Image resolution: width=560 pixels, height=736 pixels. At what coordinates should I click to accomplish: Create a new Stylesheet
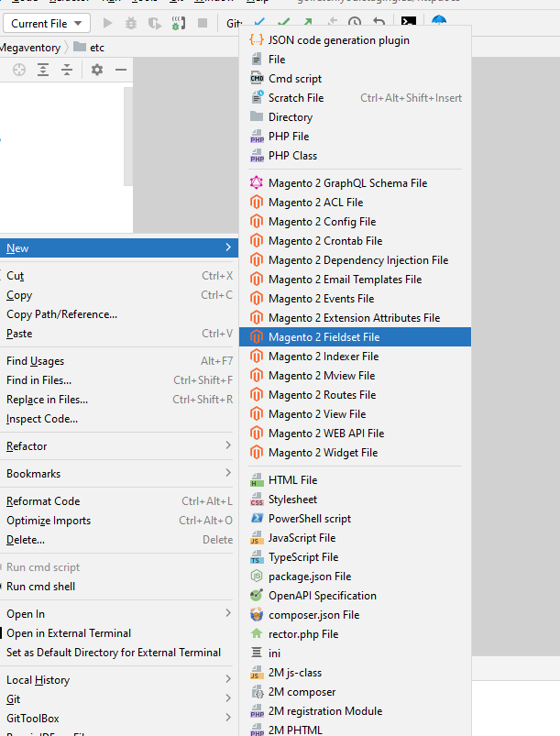point(355,500)
